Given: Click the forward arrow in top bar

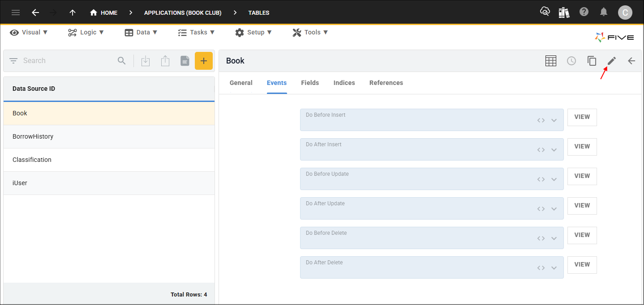Looking at the screenshot, I should pos(53,13).
